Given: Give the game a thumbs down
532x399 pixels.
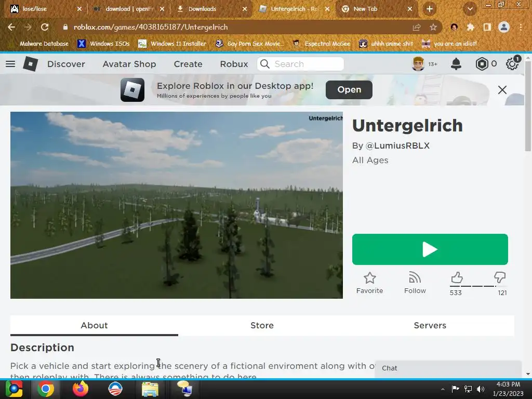Looking at the screenshot, I should pyautogui.click(x=500, y=277).
